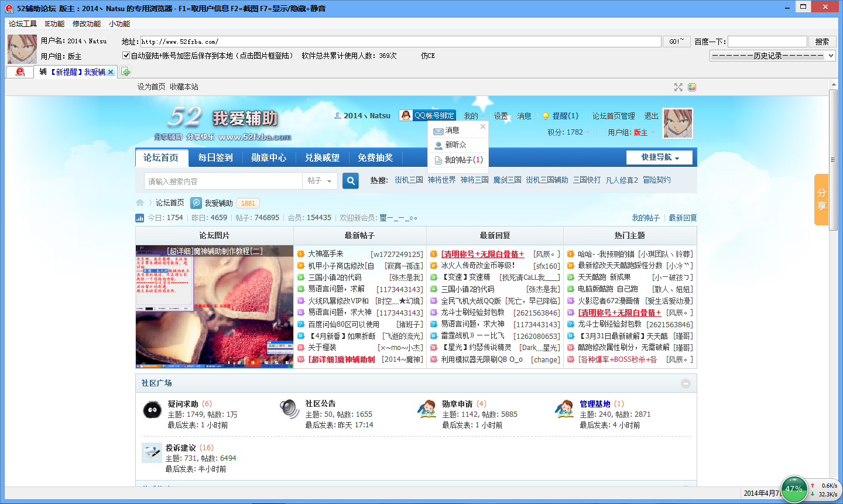843x504 pixels.
Task: Open the 投诉建议 forum icon
Action: (x=152, y=453)
